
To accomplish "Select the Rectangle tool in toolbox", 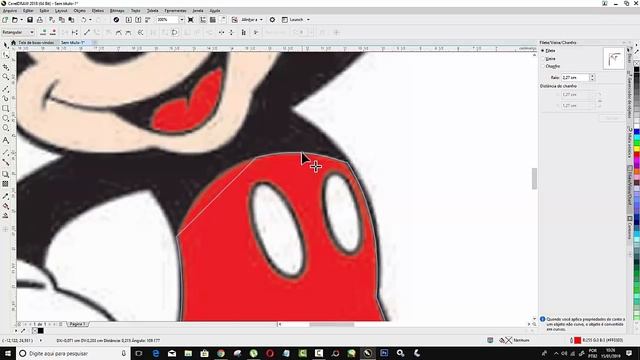I will [6, 109].
